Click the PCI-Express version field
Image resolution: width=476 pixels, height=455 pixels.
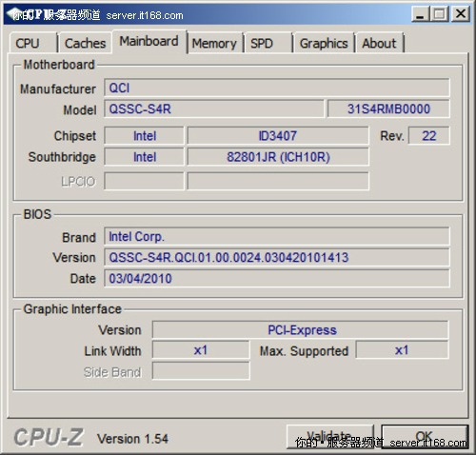[x=300, y=330]
